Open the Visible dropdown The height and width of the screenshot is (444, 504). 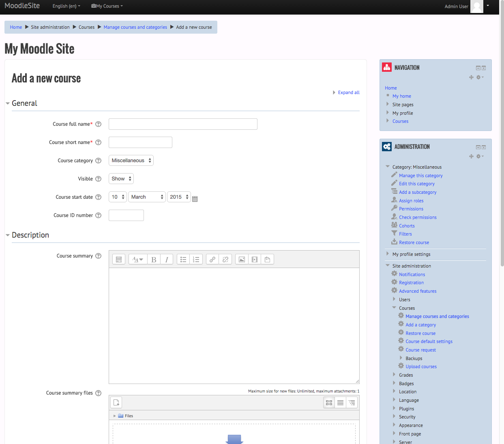pyautogui.click(x=121, y=179)
